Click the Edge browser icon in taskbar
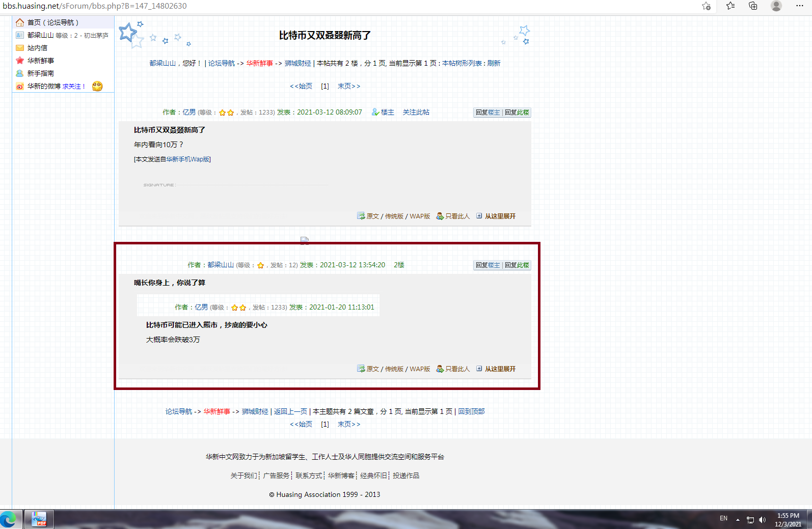 coord(9,519)
